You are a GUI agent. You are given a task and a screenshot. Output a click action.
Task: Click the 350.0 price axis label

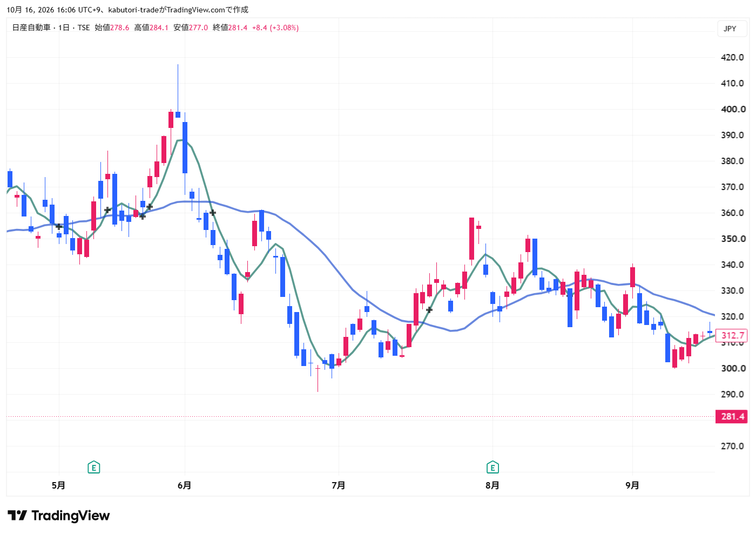point(732,239)
